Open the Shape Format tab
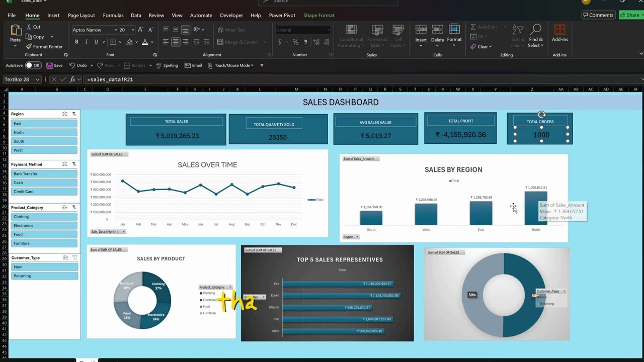Image resolution: width=644 pixels, height=362 pixels. click(x=318, y=16)
